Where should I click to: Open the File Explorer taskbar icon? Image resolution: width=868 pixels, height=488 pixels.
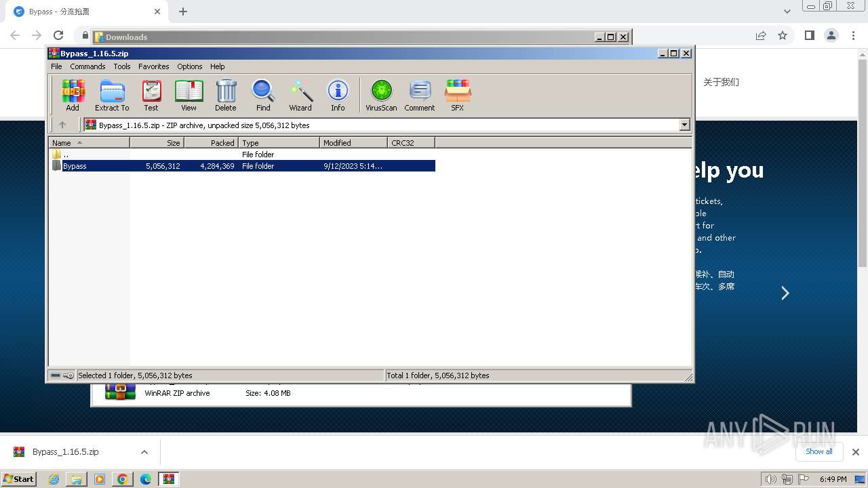coord(77,479)
